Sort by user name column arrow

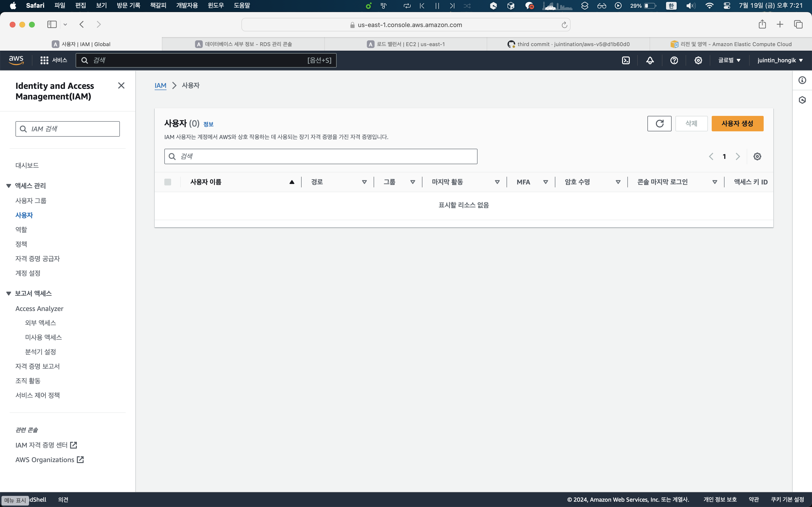(x=292, y=182)
